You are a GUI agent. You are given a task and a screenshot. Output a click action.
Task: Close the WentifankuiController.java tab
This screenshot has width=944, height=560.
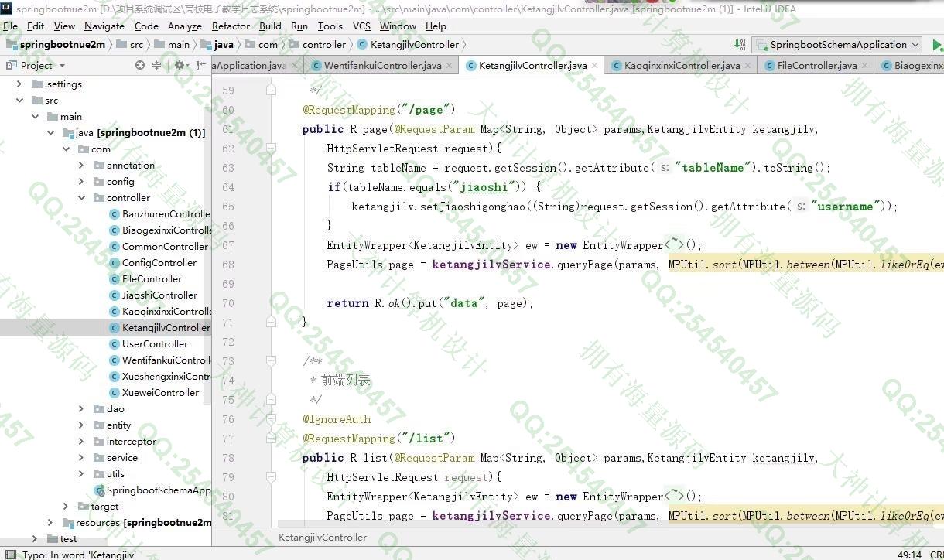coord(450,66)
